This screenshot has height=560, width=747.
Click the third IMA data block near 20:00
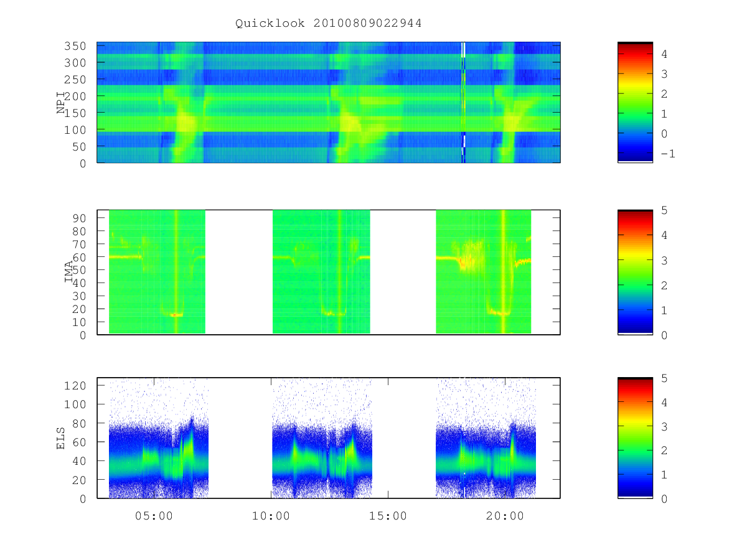[x=483, y=272]
